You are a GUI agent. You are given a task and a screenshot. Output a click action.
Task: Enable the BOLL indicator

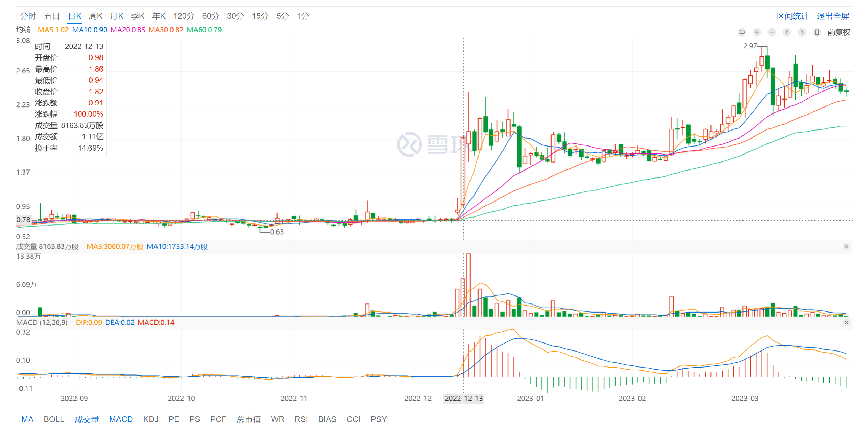point(54,419)
